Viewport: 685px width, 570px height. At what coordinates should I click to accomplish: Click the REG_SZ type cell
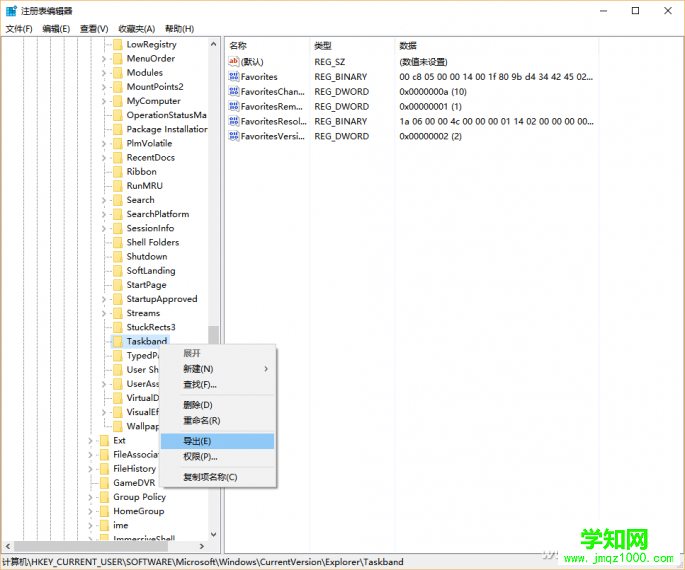(329, 62)
